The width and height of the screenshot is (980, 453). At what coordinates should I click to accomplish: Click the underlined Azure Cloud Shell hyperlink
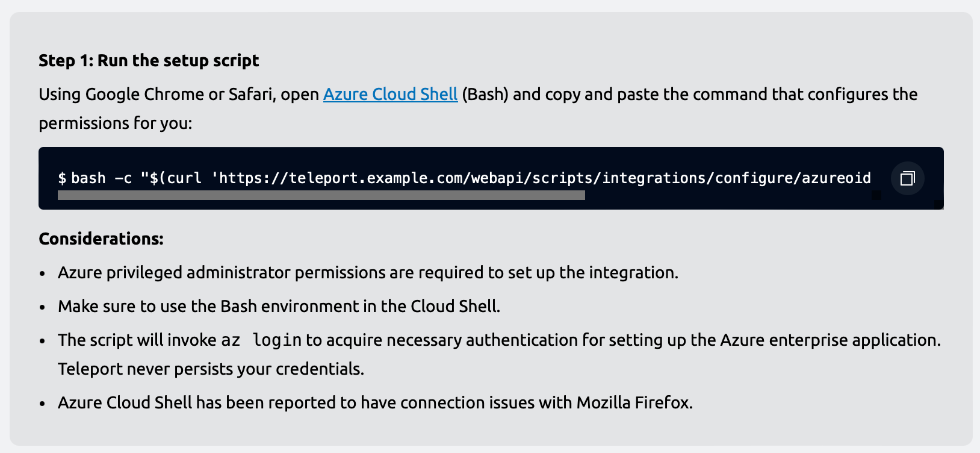(x=390, y=94)
